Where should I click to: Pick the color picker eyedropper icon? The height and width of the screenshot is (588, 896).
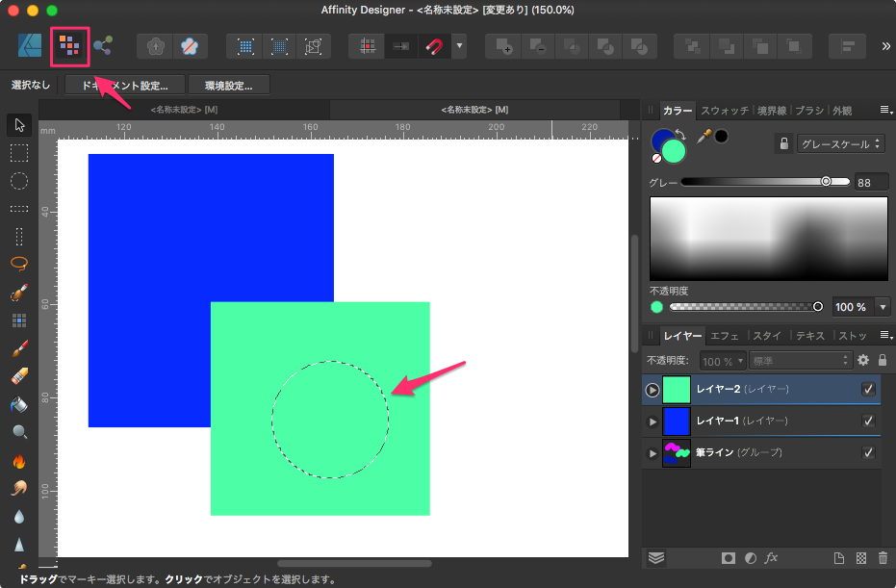click(x=704, y=137)
